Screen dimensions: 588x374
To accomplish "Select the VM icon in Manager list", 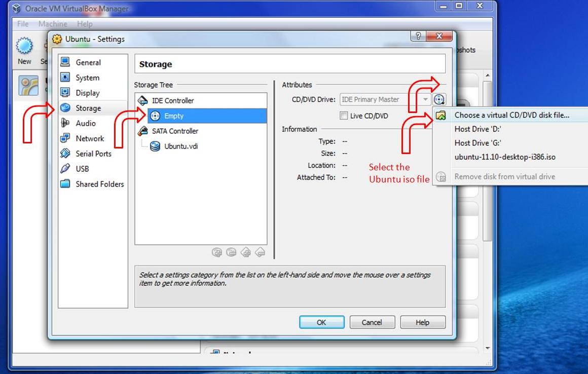I will 28,86.
